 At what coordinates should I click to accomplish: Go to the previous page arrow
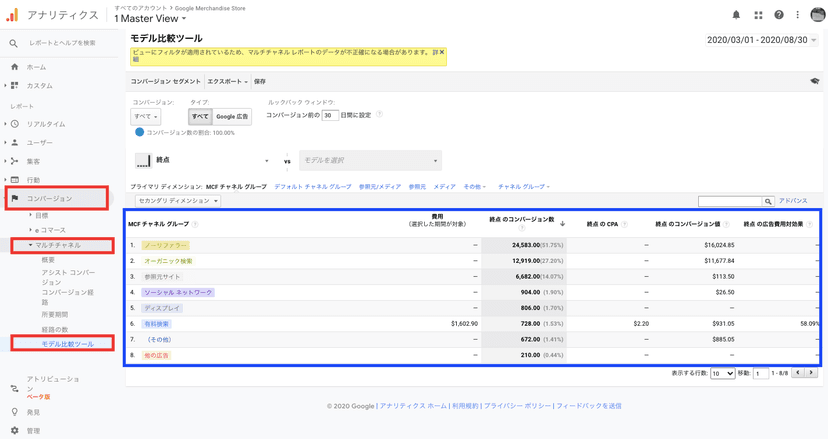point(798,372)
